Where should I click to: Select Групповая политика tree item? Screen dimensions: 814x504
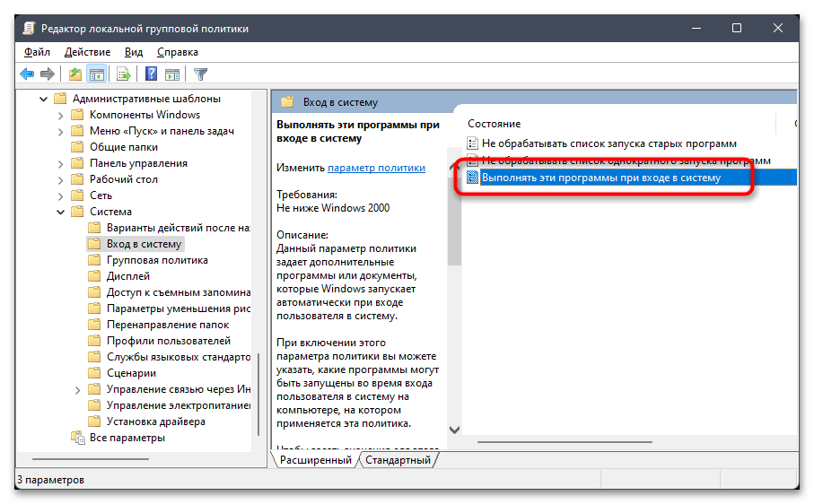coord(157,260)
